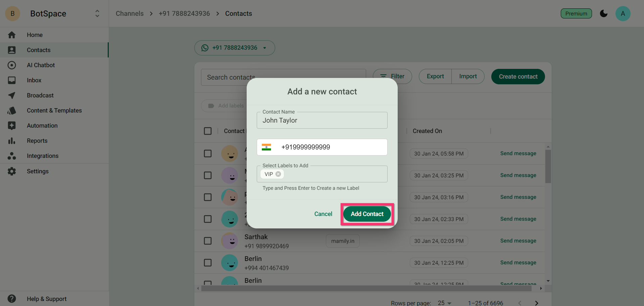This screenshot has height=306, width=644.
Task: Toggle the select-all contacts checkbox
Action: [x=208, y=131]
